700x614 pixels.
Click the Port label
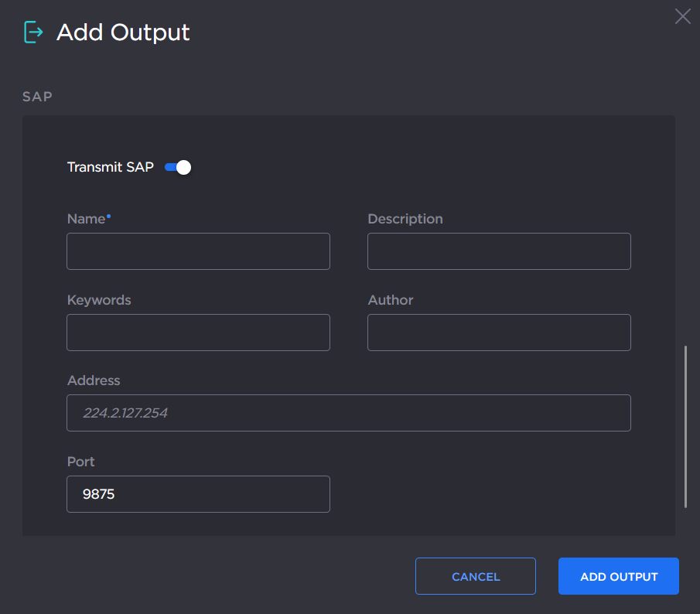tap(80, 462)
